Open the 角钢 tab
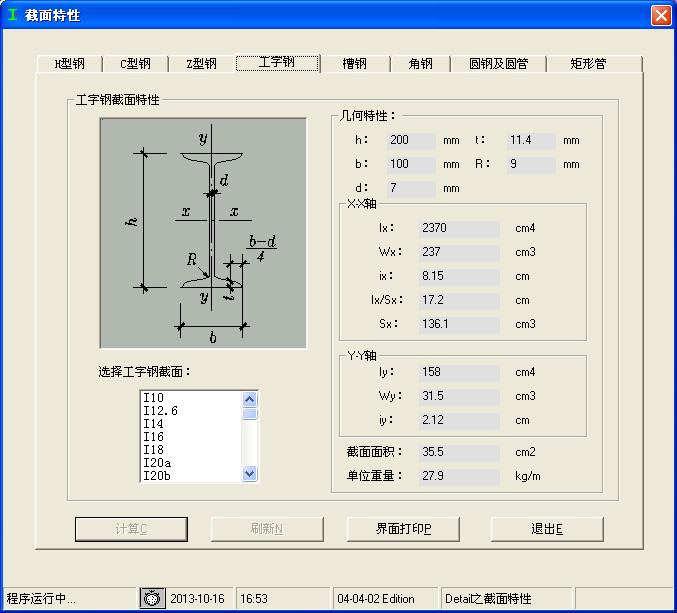Image resolution: width=677 pixels, height=613 pixels. [x=420, y=64]
